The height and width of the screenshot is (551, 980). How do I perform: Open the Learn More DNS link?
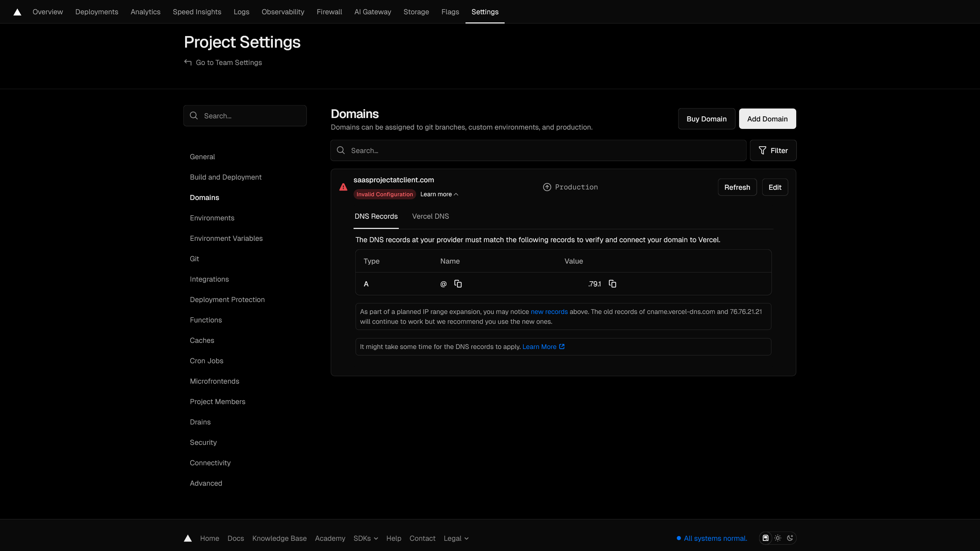[543, 347]
